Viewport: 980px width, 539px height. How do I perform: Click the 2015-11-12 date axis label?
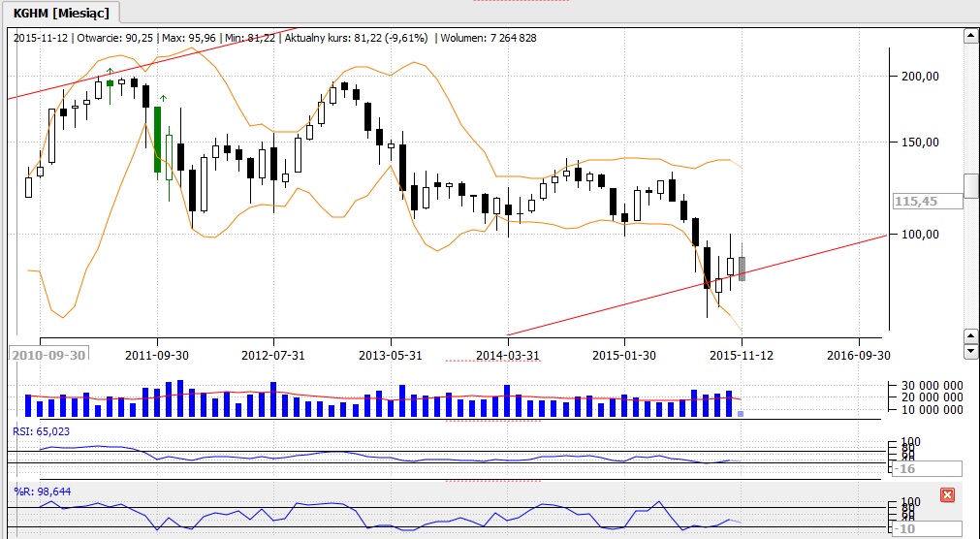tap(742, 355)
